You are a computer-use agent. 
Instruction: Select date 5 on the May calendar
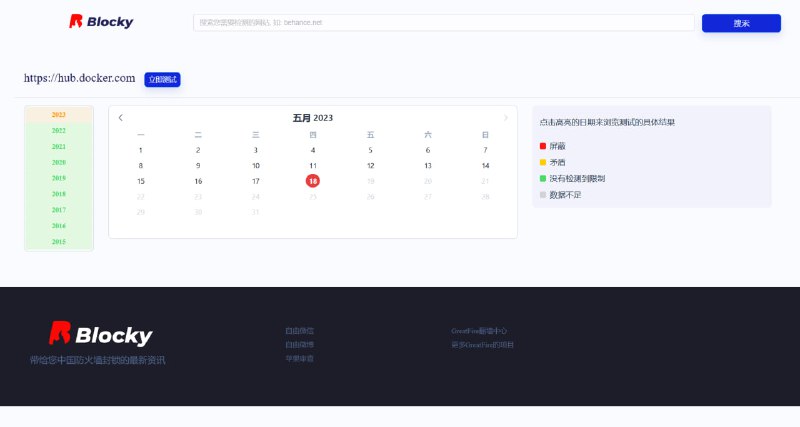(x=370, y=150)
